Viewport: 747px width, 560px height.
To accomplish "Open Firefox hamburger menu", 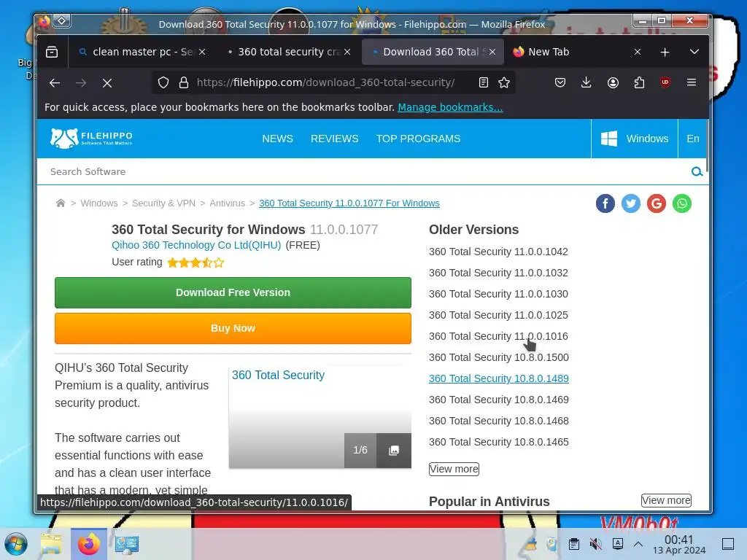I will point(692,82).
